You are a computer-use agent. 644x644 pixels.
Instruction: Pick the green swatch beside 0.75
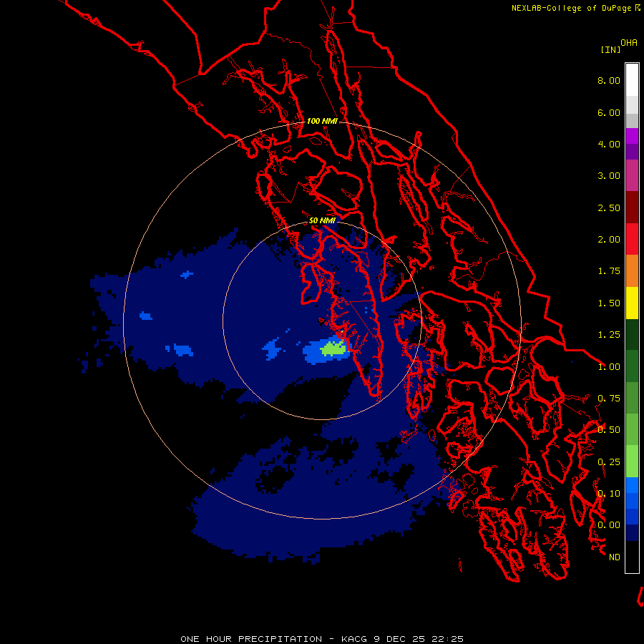pyautogui.click(x=632, y=398)
